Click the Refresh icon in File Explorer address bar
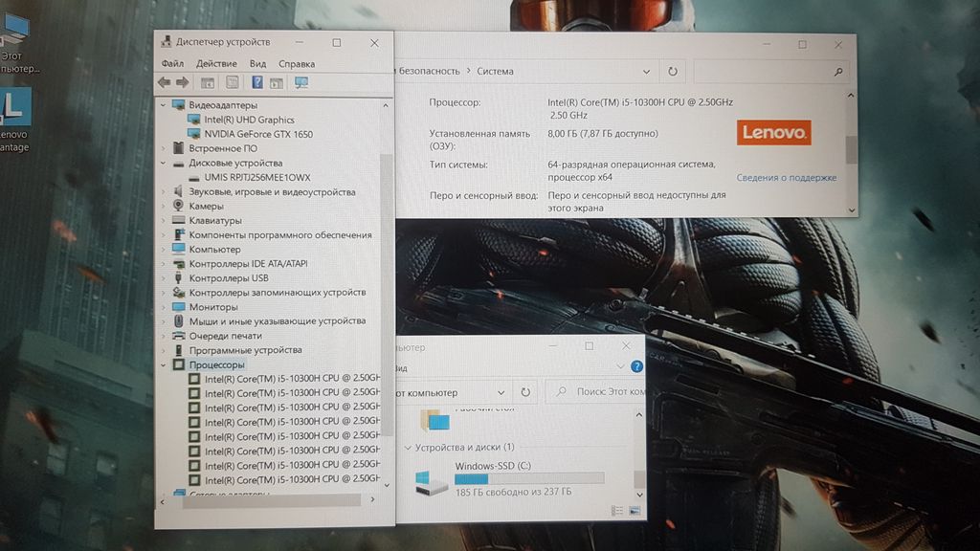980x551 pixels. point(525,392)
